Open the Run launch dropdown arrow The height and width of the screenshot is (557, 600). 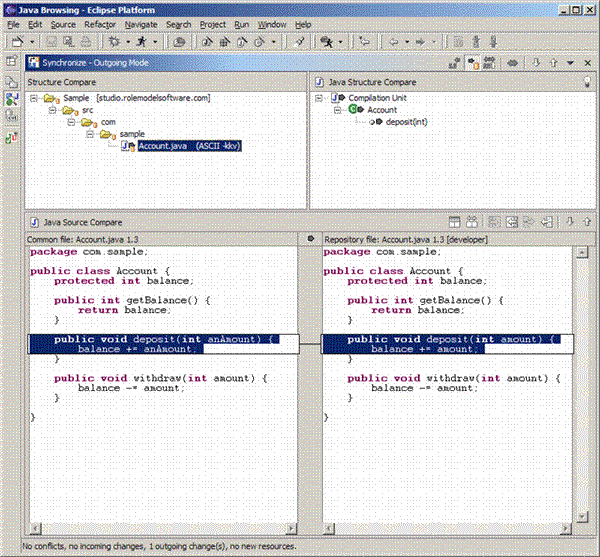(x=155, y=42)
